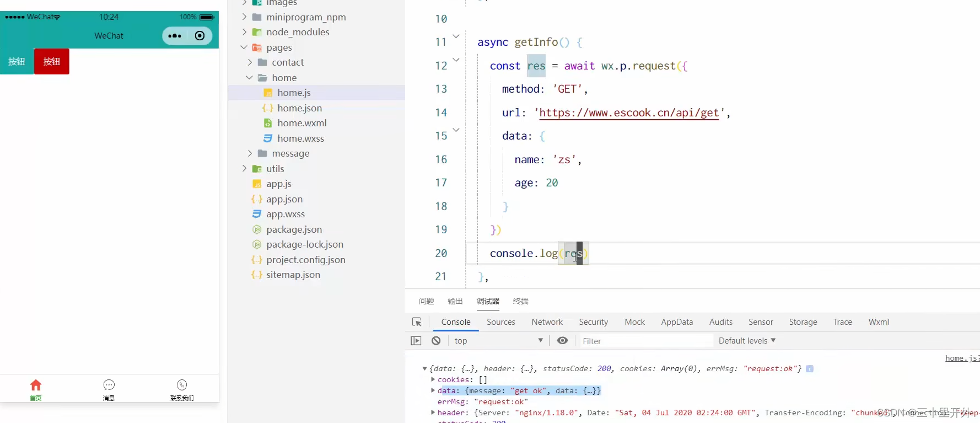The image size is (980, 423).
Task: Expand the header property in console
Action: [433, 413]
